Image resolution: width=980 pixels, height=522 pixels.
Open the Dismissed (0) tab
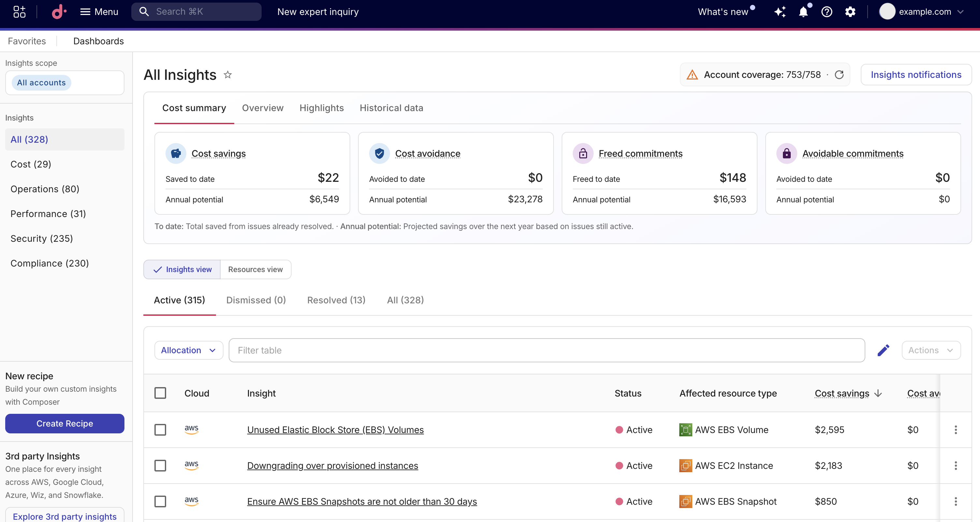click(x=256, y=300)
